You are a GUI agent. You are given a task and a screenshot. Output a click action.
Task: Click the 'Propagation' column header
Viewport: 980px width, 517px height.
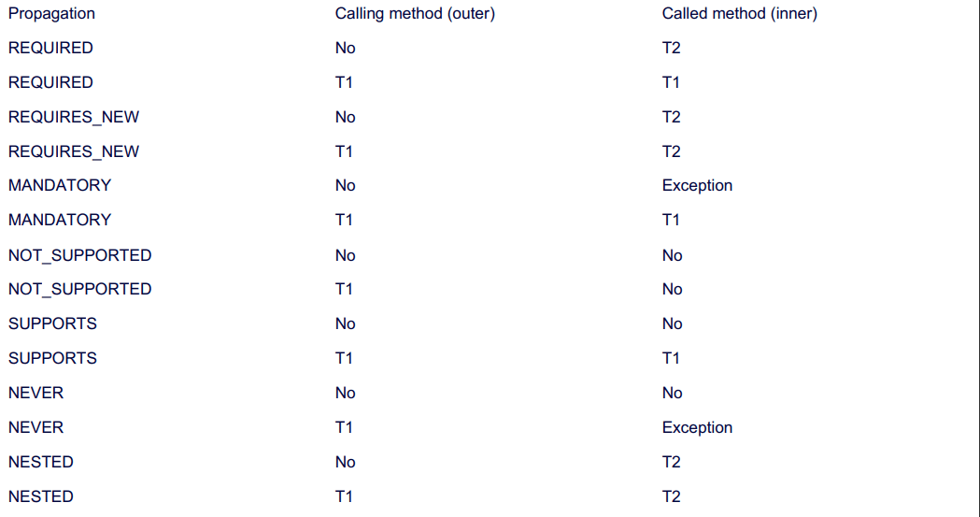pyautogui.click(x=52, y=14)
